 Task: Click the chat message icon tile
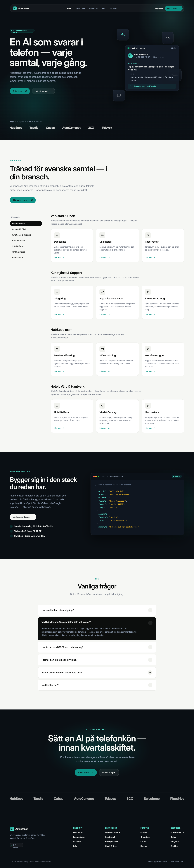pyautogui.click(x=119, y=95)
